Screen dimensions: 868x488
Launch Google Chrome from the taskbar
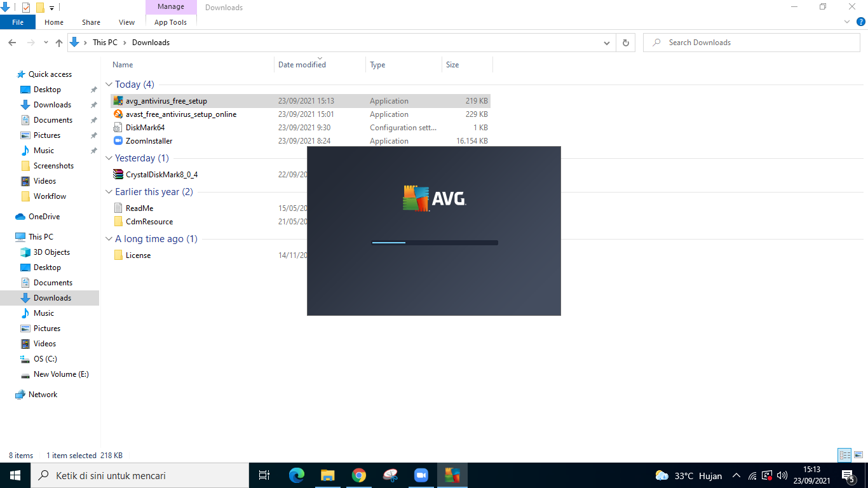359,475
